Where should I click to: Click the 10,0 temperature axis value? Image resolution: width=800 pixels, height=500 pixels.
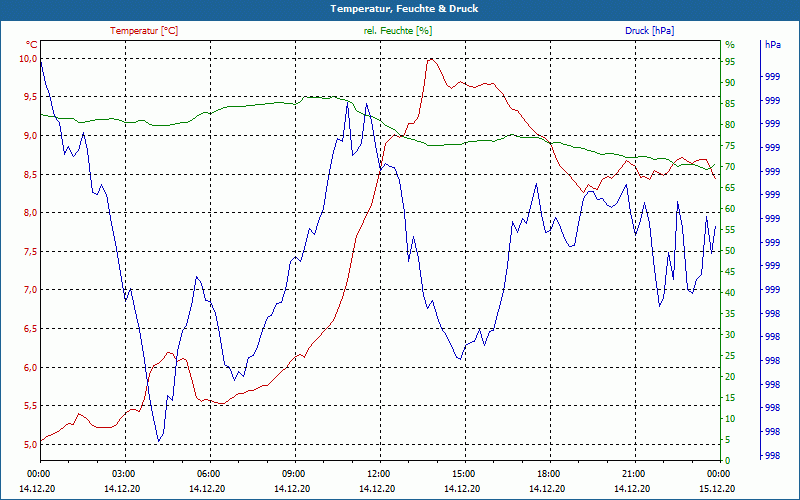[28, 59]
